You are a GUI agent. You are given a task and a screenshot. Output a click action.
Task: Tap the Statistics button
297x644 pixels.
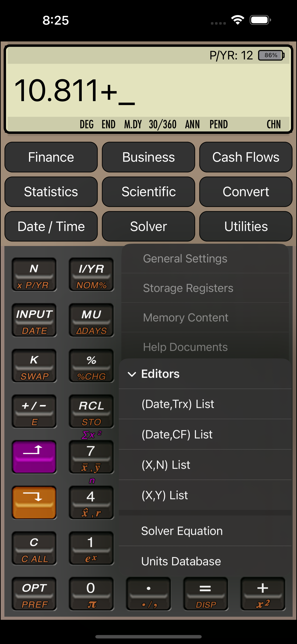[x=51, y=192]
